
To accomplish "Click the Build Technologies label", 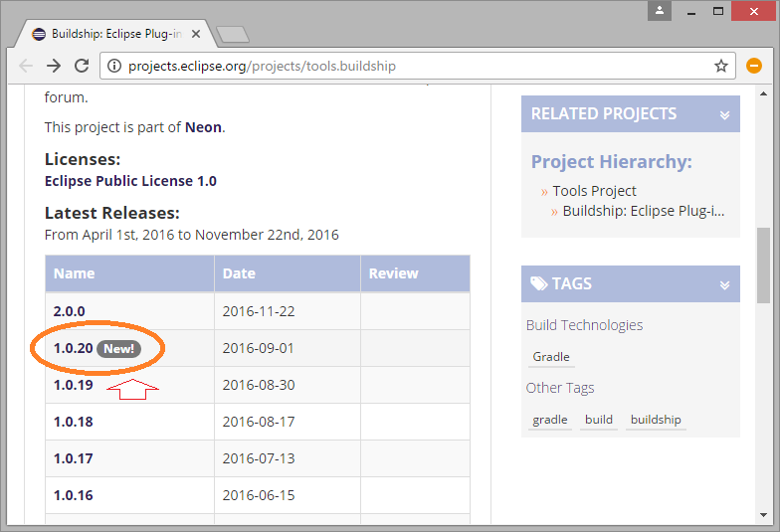I will click(x=585, y=325).
